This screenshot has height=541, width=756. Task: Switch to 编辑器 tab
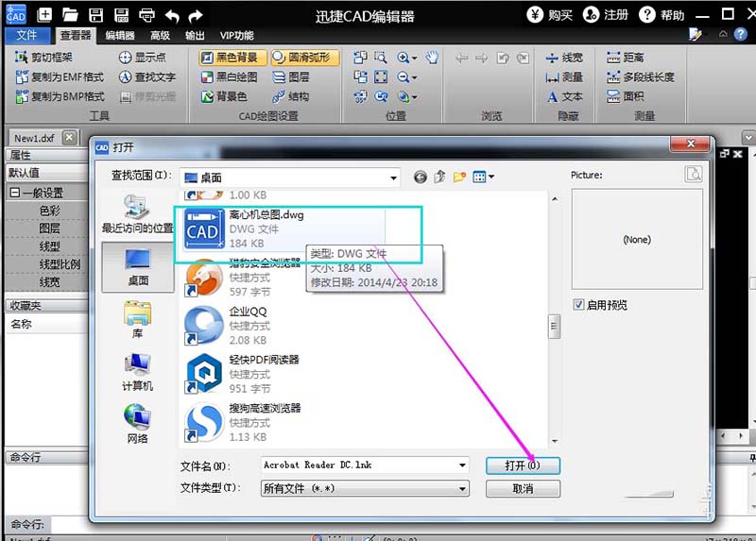pos(120,35)
